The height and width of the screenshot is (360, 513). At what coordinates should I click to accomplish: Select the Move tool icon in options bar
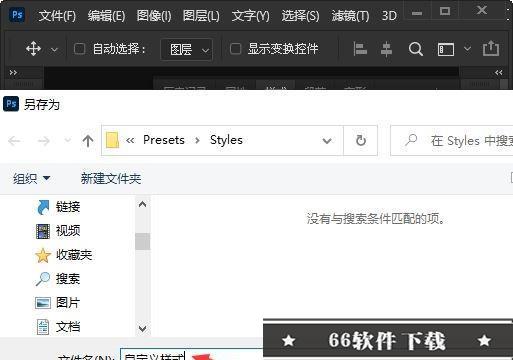pos(33,49)
